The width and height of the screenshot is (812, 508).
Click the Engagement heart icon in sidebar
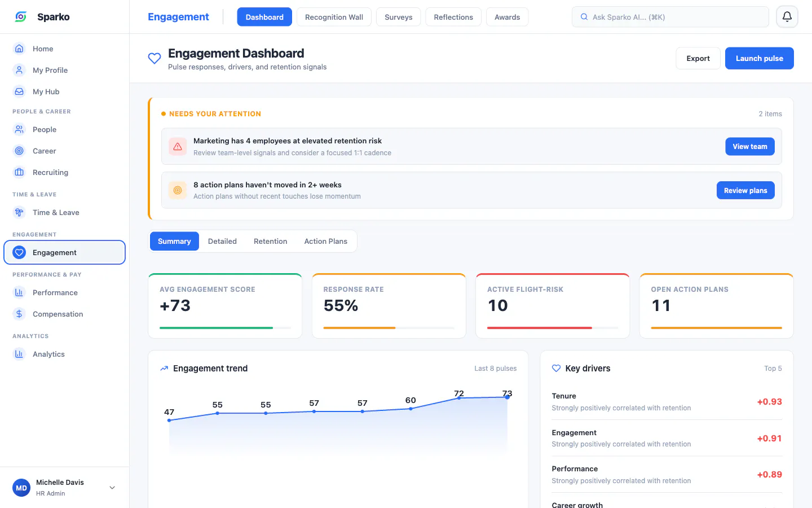click(19, 252)
